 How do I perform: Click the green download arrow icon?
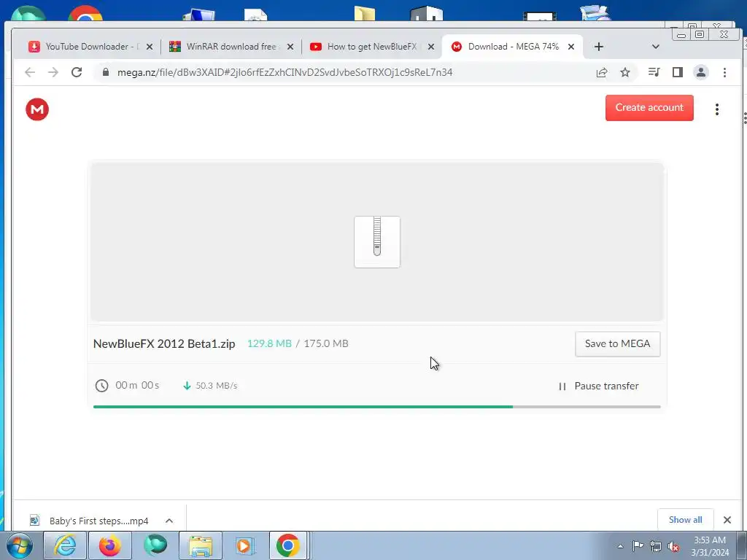(x=187, y=386)
